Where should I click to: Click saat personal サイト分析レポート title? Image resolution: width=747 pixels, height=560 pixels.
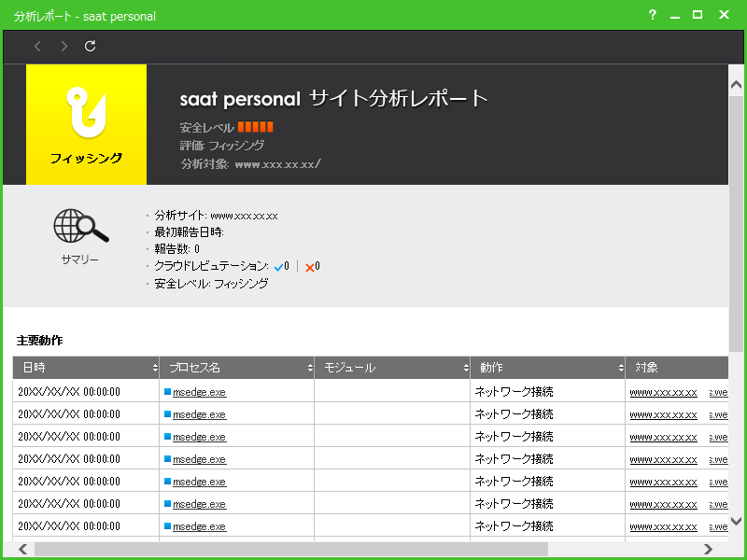click(334, 99)
